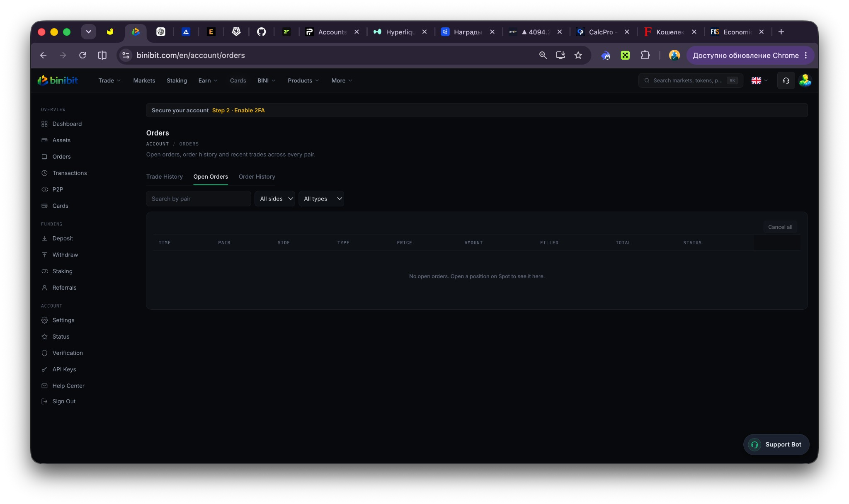Open the language selector flag dropdown

pos(759,80)
